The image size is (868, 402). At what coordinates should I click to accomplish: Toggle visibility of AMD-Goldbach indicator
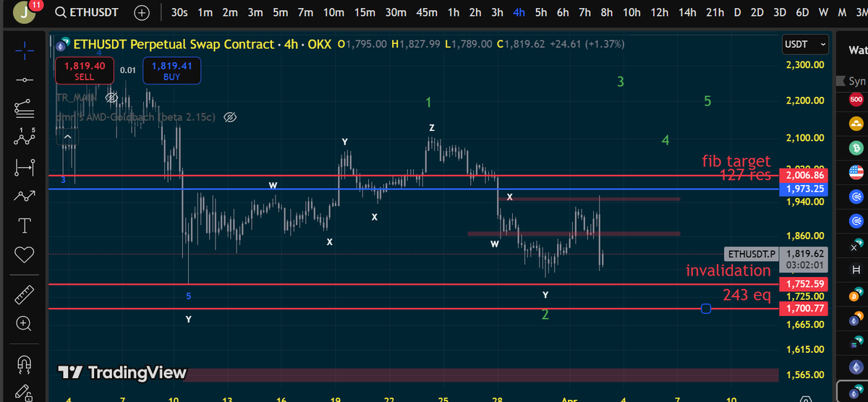pyautogui.click(x=230, y=116)
